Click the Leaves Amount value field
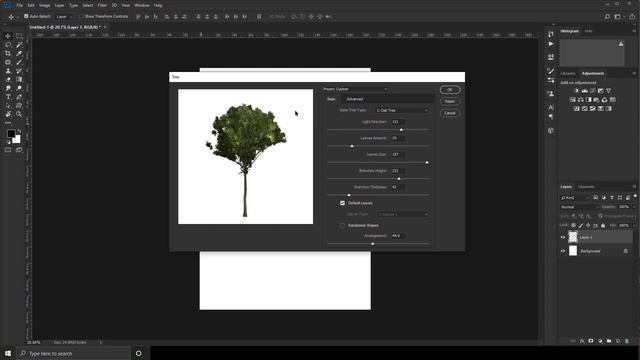 [398, 138]
